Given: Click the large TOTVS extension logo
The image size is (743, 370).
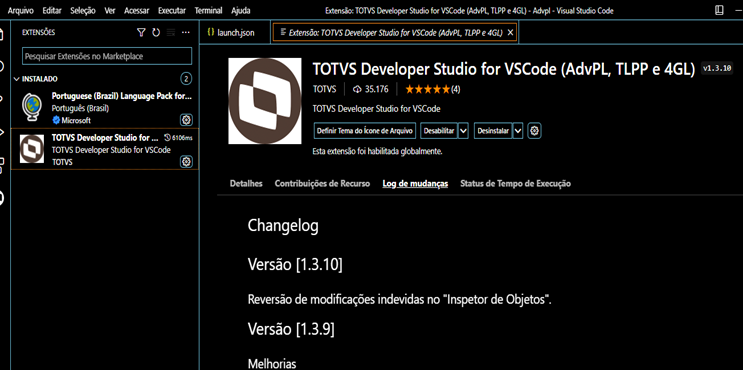Looking at the screenshot, I should tap(264, 101).
